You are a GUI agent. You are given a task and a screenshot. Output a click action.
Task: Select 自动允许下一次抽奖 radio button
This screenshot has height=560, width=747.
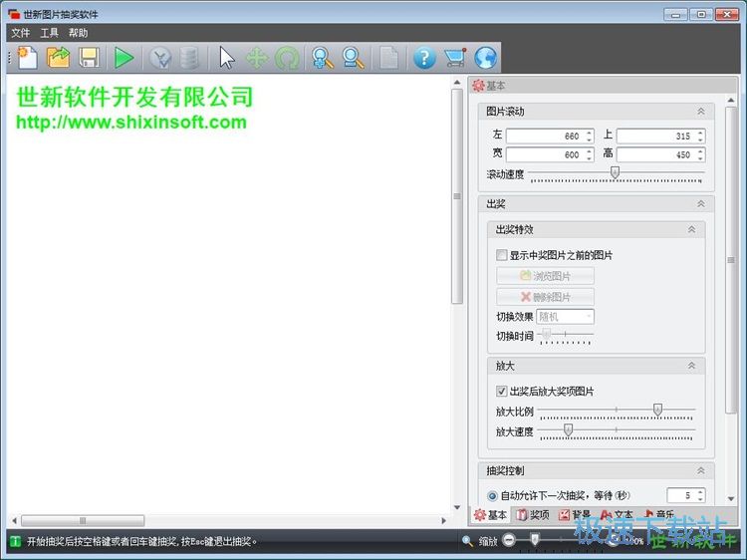tap(492, 495)
